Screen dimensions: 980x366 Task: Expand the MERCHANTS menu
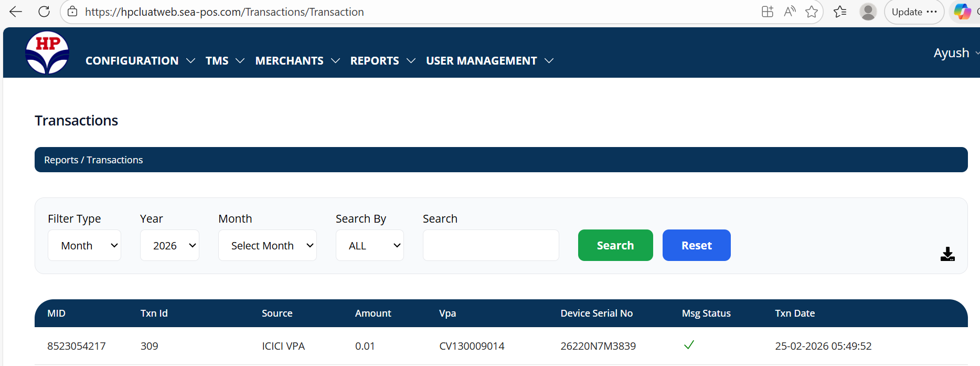point(297,61)
